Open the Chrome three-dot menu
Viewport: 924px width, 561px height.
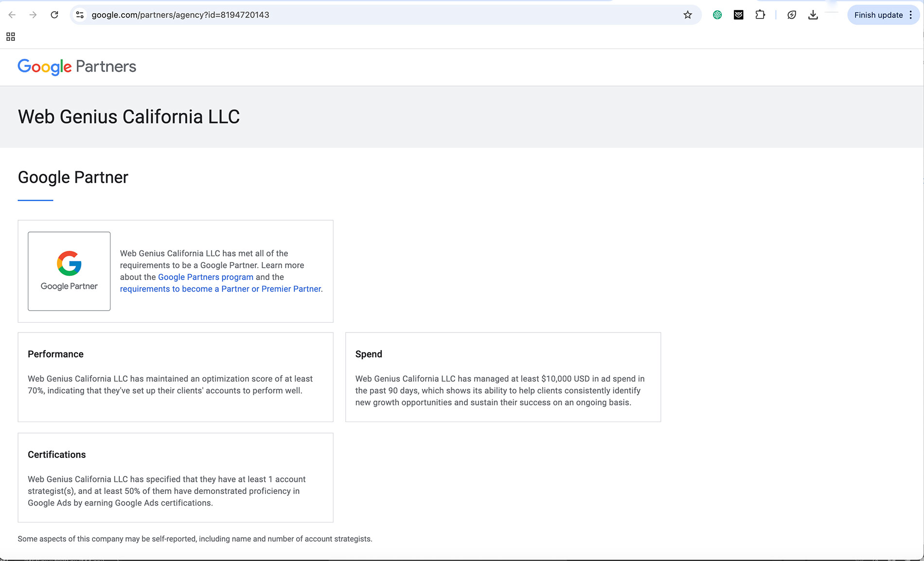pos(911,15)
